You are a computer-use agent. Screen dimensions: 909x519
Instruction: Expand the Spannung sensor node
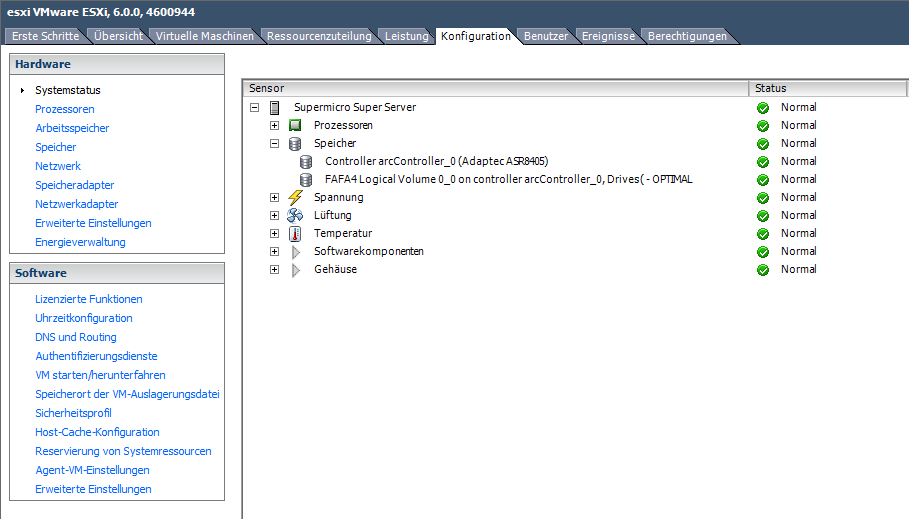(x=275, y=197)
